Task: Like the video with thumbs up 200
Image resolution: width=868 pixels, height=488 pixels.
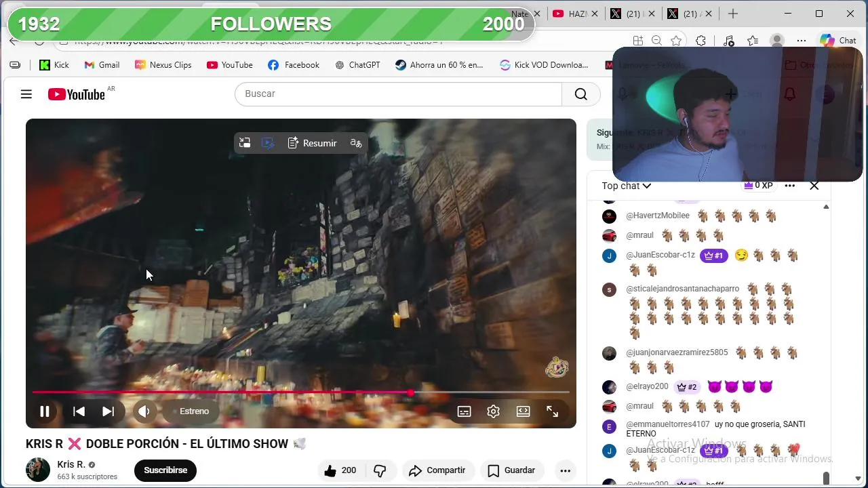Action: click(x=341, y=470)
